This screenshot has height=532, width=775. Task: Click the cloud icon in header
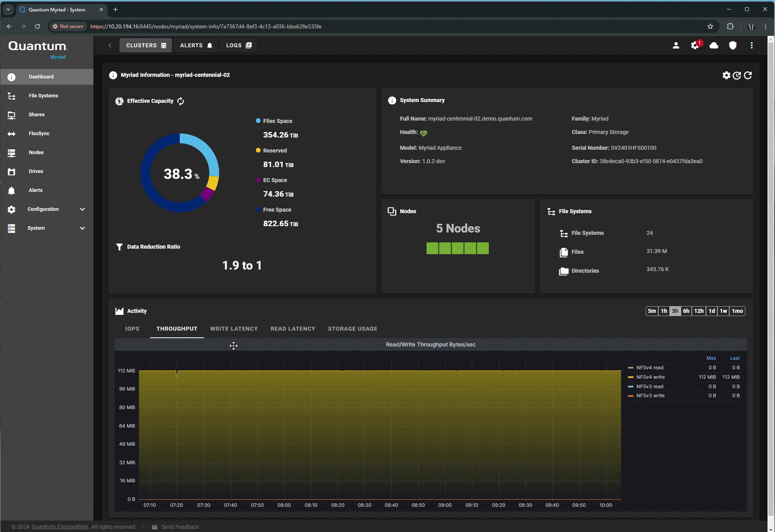pyautogui.click(x=714, y=45)
